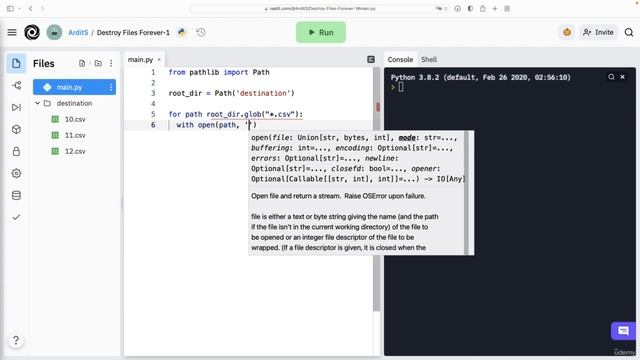Click line number 2 in gutter
The height and width of the screenshot is (360, 640).
click(x=153, y=83)
